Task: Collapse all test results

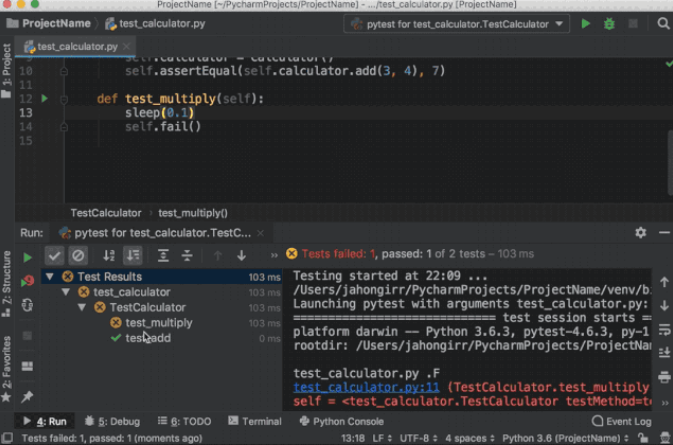Action: (187, 256)
